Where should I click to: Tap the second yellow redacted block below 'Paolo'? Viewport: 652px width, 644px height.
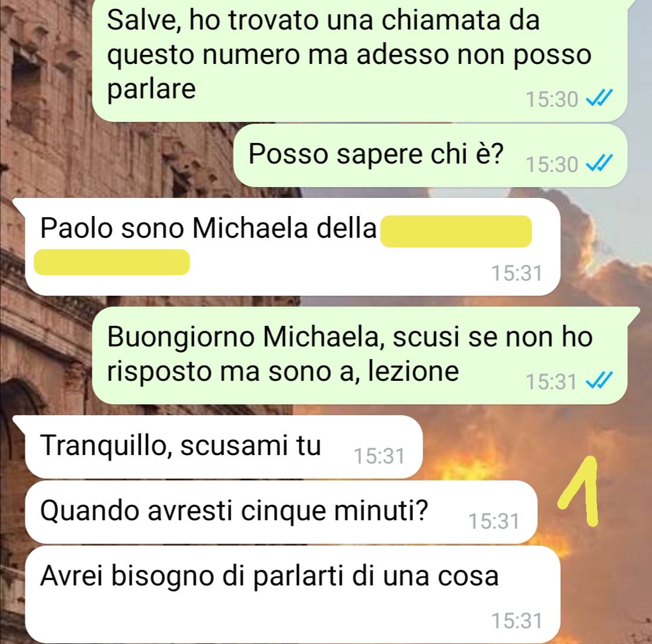pyautogui.click(x=112, y=262)
